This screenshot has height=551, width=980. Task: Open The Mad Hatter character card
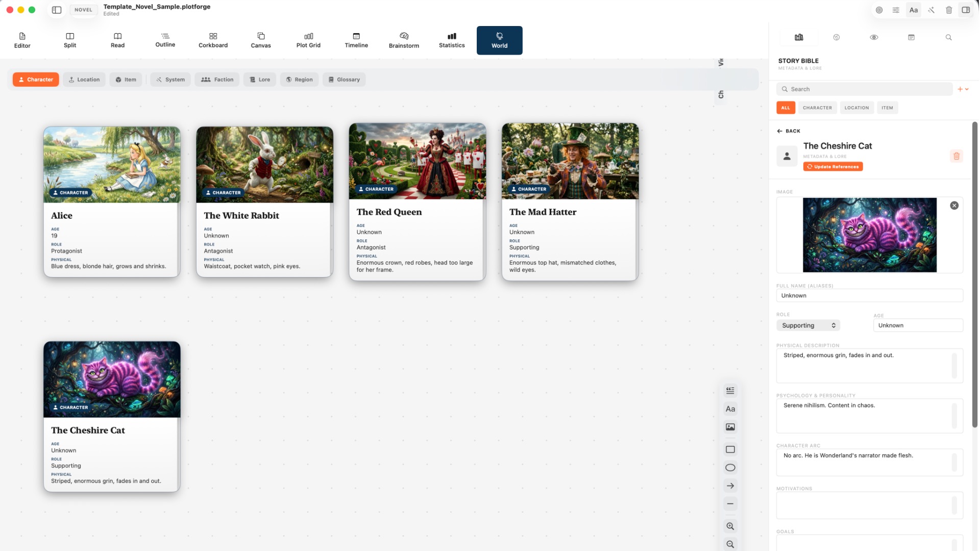[570, 202]
